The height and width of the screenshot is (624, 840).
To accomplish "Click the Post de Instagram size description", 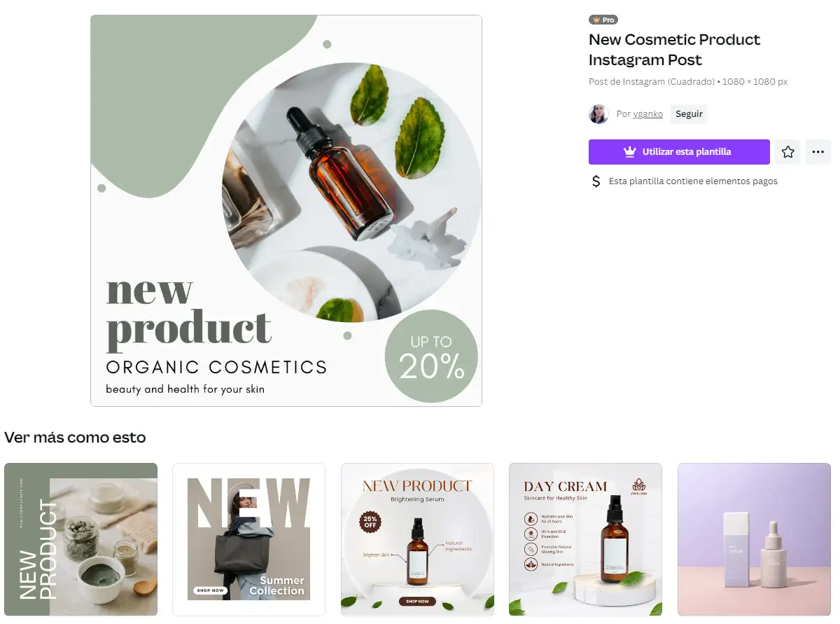I will [688, 82].
